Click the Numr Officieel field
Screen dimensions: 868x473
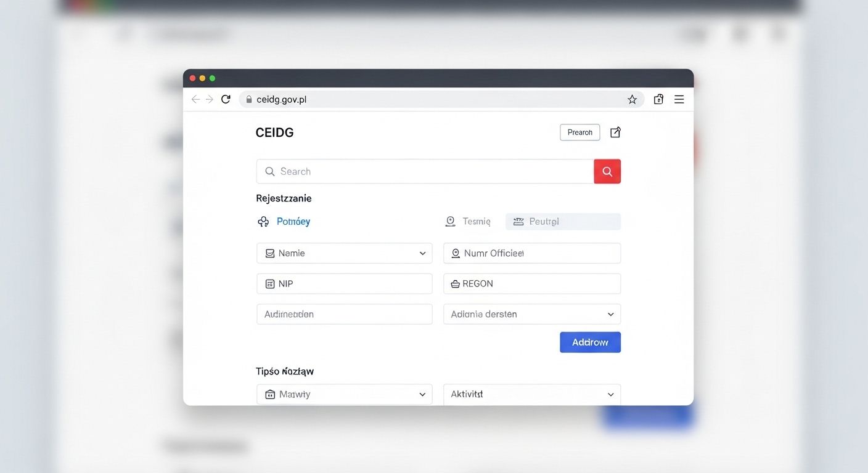point(532,253)
